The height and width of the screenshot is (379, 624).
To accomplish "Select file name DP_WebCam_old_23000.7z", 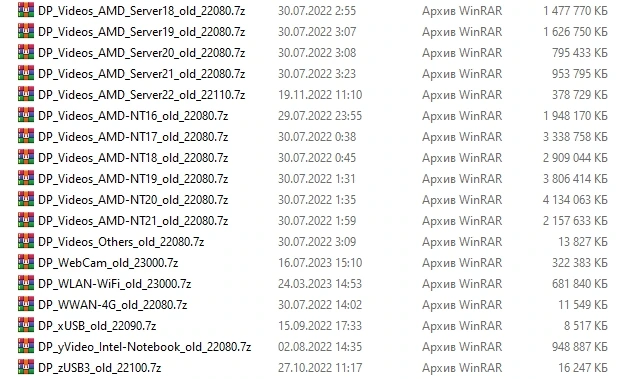I will tap(108, 263).
